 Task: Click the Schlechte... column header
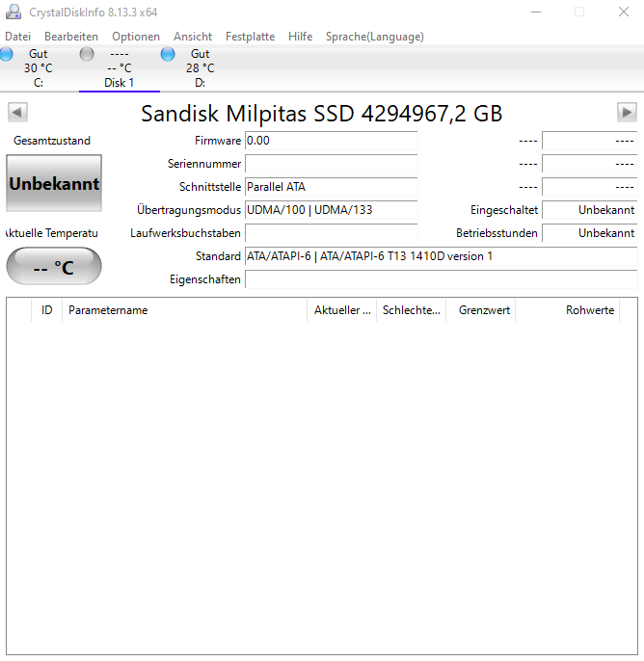pyautogui.click(x=412, y=310)
